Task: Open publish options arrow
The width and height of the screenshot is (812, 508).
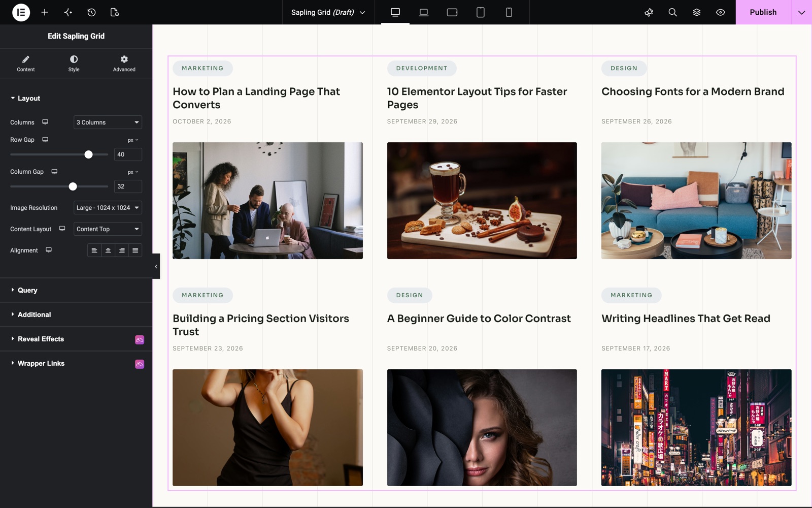Action: tap(801, 12)
